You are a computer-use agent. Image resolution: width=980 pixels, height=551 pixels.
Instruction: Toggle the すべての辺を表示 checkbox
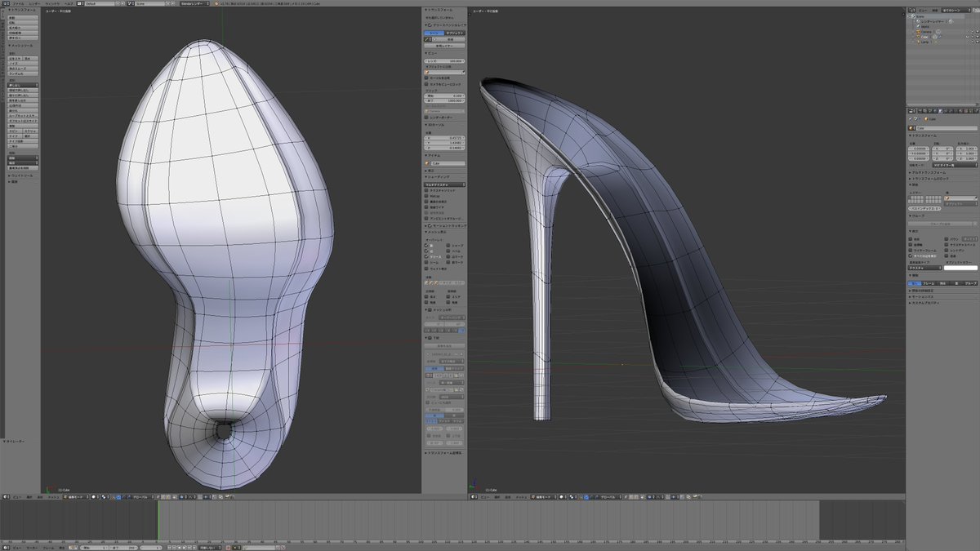pos(911,256)
